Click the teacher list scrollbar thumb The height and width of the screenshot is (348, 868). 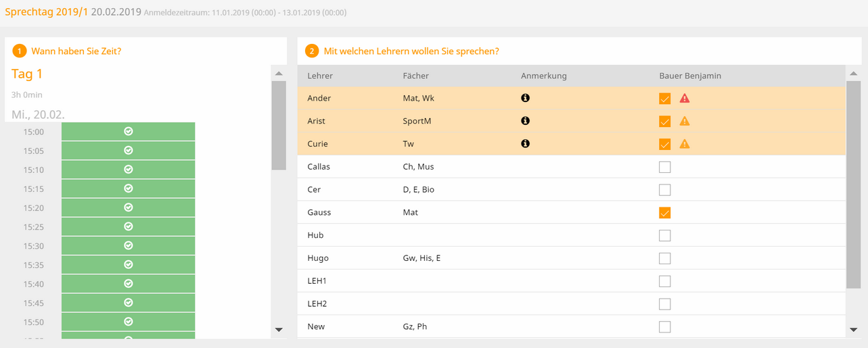[x=853, y=185]
